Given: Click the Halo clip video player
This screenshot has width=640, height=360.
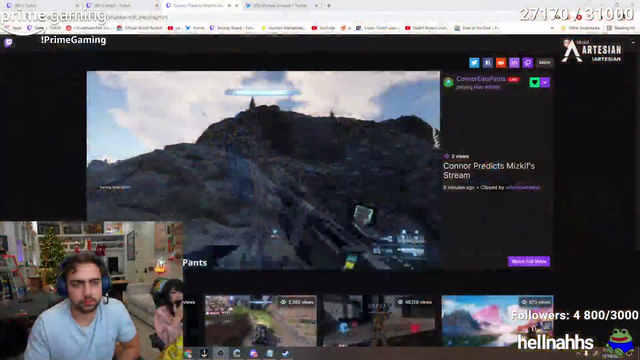Looking at the screenshot, I should (x=263, y=170).
